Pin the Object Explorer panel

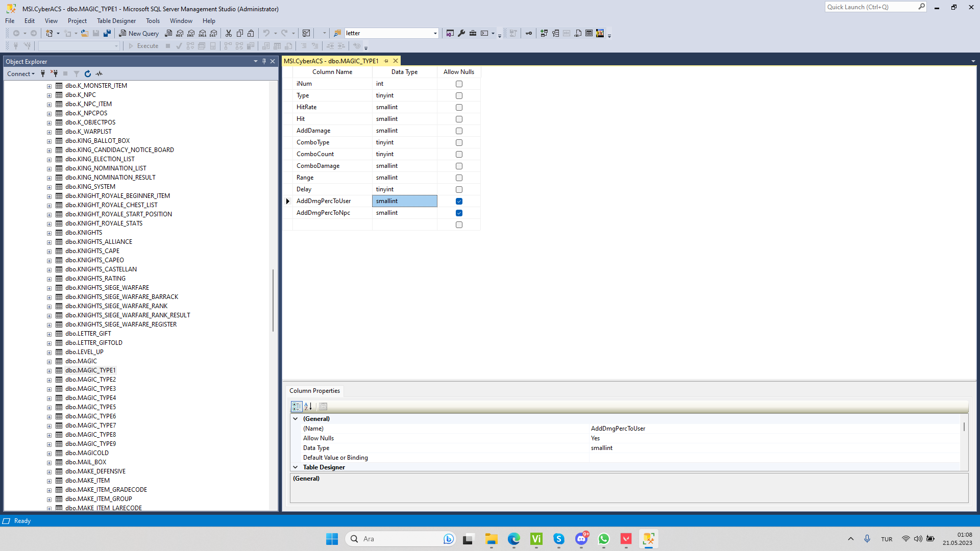pyautogui.click(x=264, y=61)
